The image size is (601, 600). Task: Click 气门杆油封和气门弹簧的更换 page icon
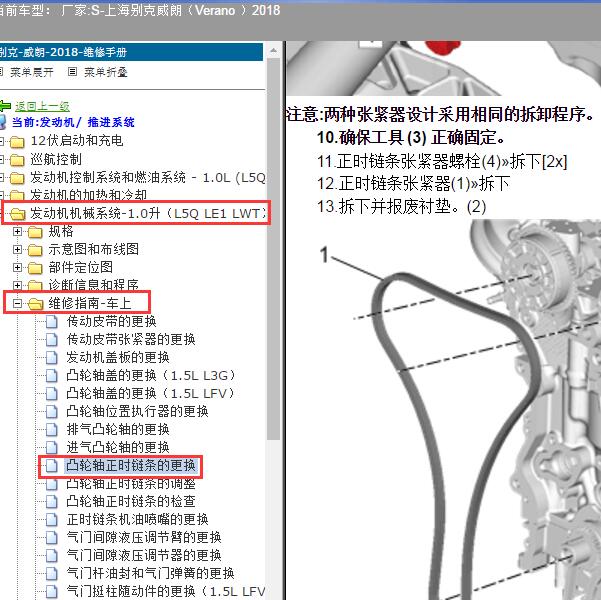pos(52,574)
